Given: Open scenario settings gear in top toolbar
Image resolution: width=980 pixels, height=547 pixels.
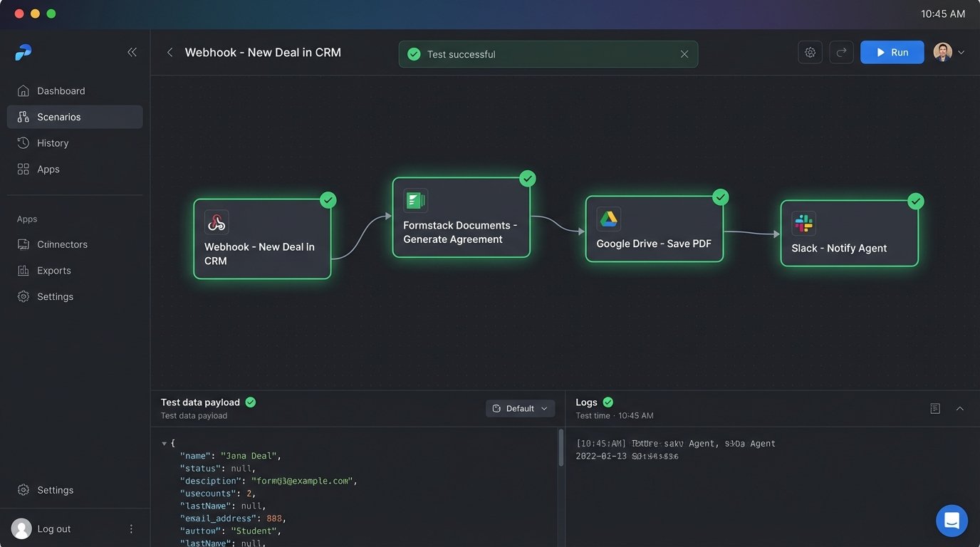Looking at the screenshot, I should [810, 53].
